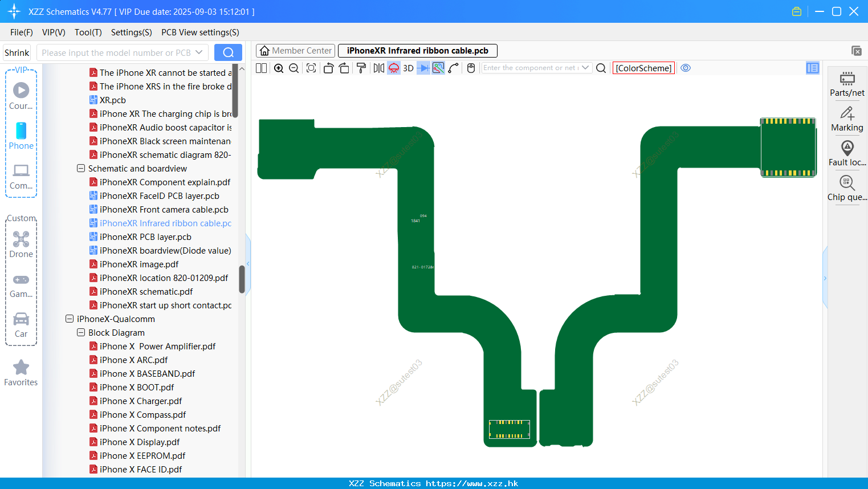Click the Shrink button

pyautogui.click(x=17, y=52)
